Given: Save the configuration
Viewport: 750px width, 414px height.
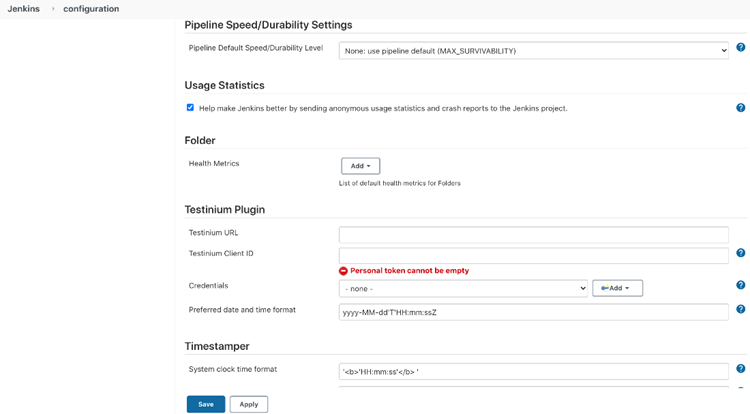Looking at the screenshot, I should 206,404.
